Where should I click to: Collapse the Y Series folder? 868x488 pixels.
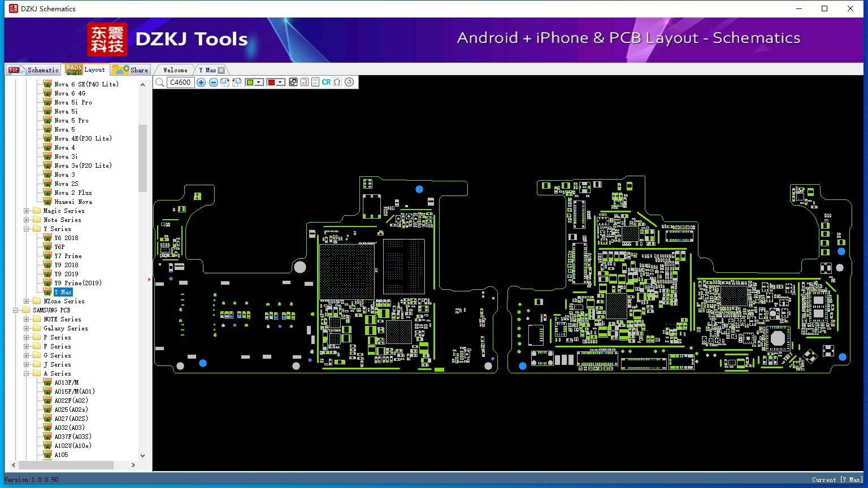(x=26, y=229)
